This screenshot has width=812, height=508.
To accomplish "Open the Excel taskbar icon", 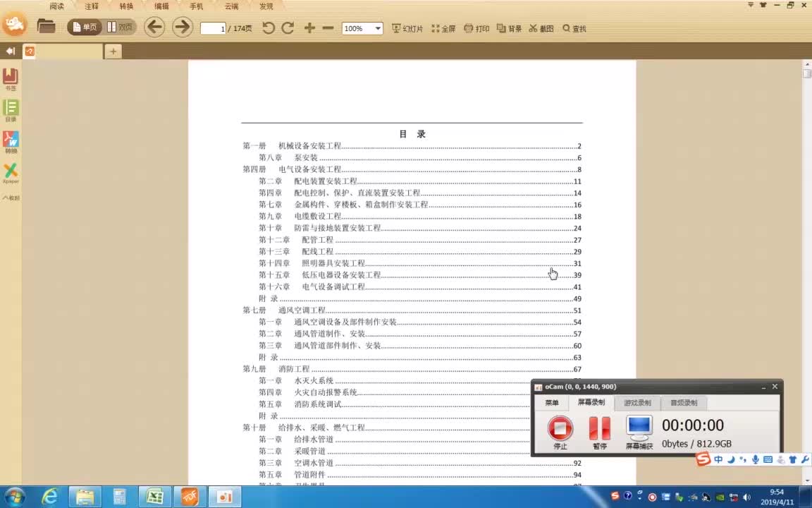I will tap(154, 497).
